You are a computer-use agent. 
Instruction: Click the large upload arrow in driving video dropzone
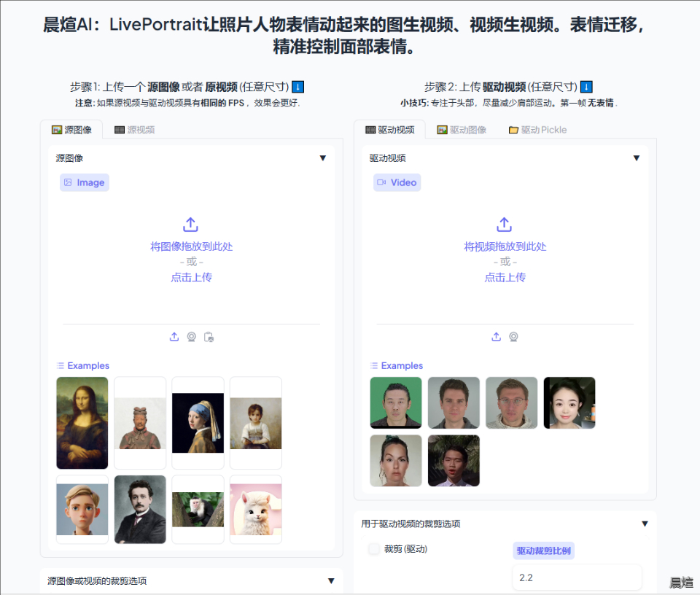point(504,225)
